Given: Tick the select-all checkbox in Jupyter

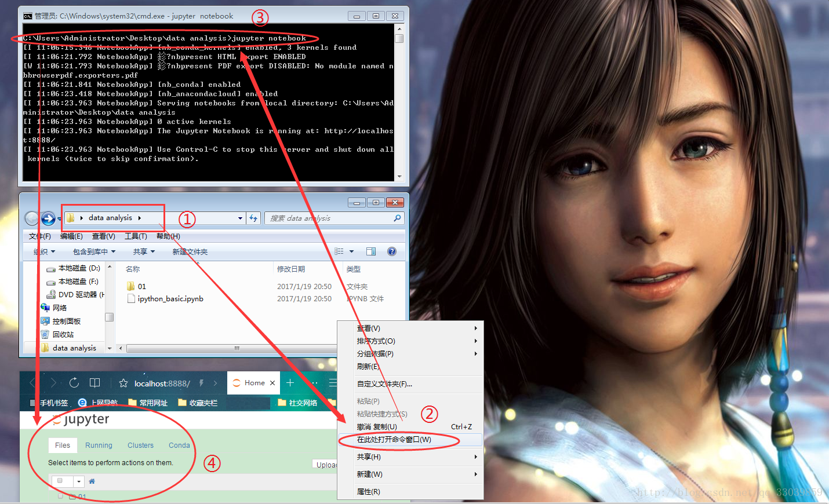Looking at the screenshot, I should [60, 481].
